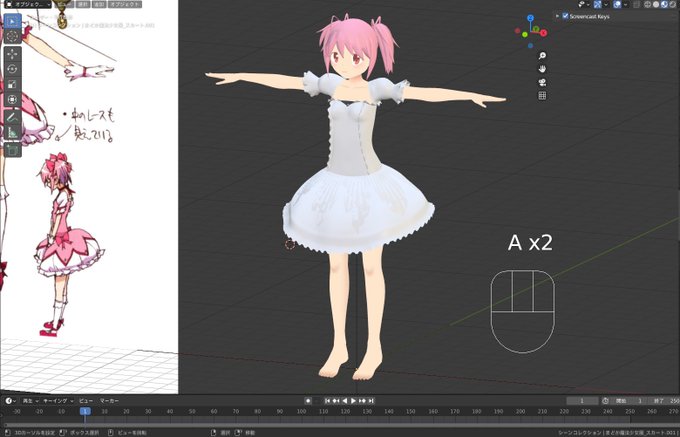
Task: Jump to next keyframe
Action: [x=362, y=401]
